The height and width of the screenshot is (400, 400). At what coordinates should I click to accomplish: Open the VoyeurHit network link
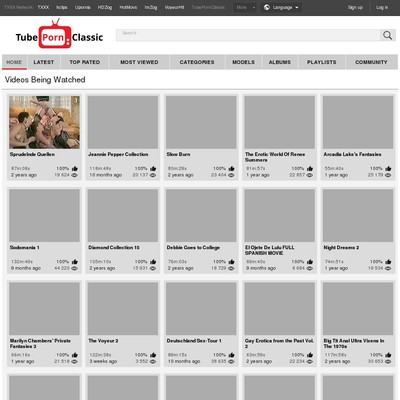click(174, 7)
